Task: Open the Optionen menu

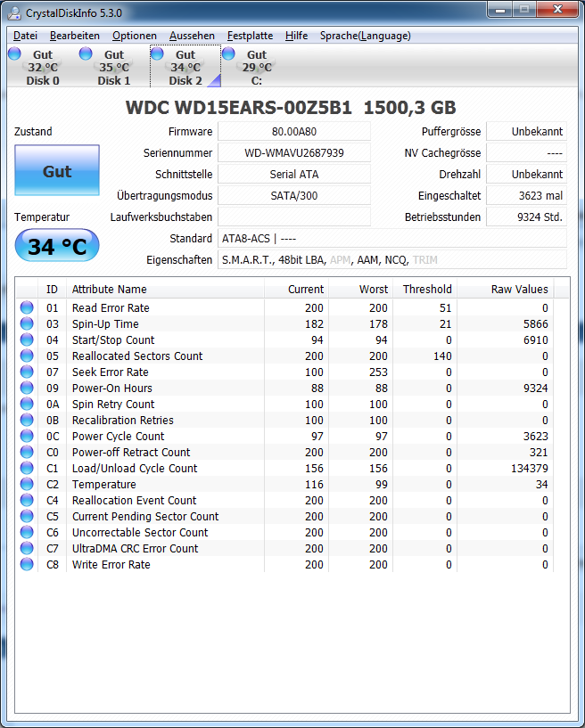Action: coord(135,36)
